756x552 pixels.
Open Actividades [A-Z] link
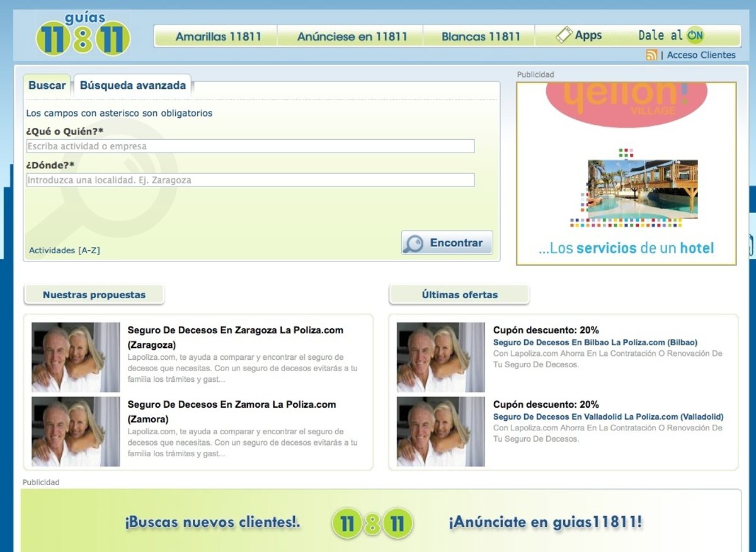tap(64, 250)
